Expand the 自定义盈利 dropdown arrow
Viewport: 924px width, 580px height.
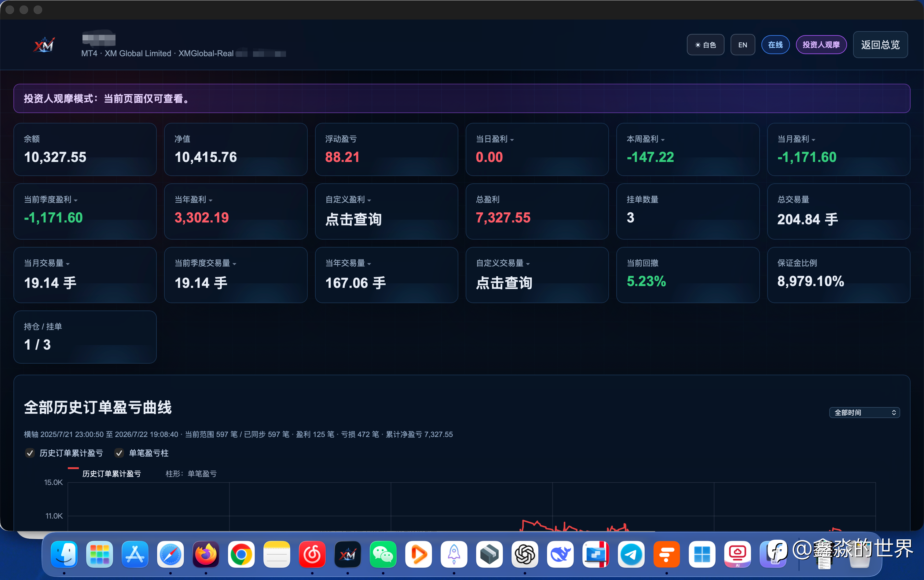click(x=369, y=201)
